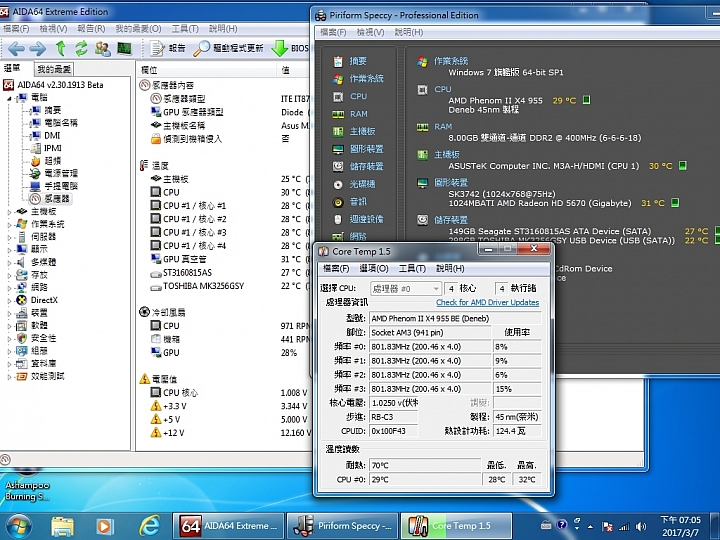Click the AIDA64 green up arrow

60,48
